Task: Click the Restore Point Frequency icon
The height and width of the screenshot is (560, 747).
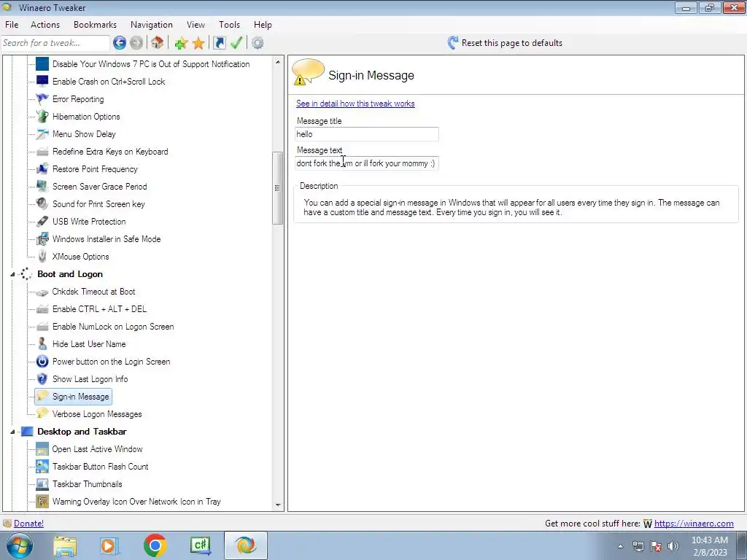Action: pos(42,169)
